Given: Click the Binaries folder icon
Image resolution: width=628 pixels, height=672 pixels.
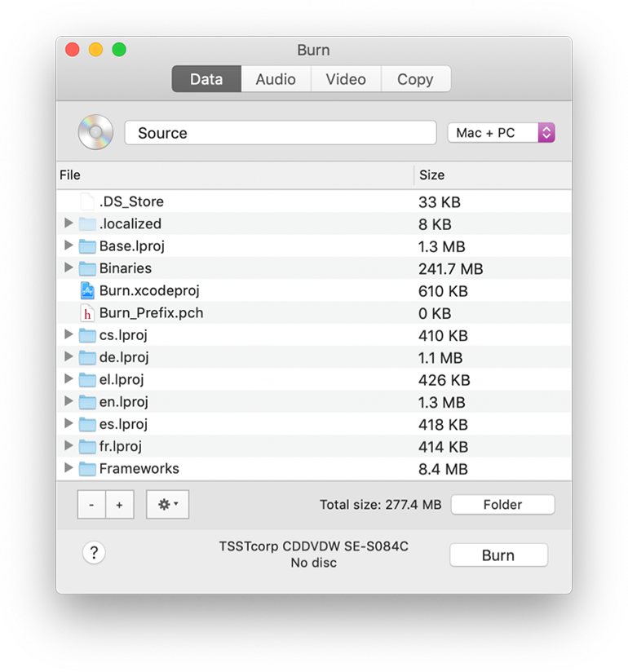Looking at the screenshot, I should pyautogui.click(x=87, y=268).
